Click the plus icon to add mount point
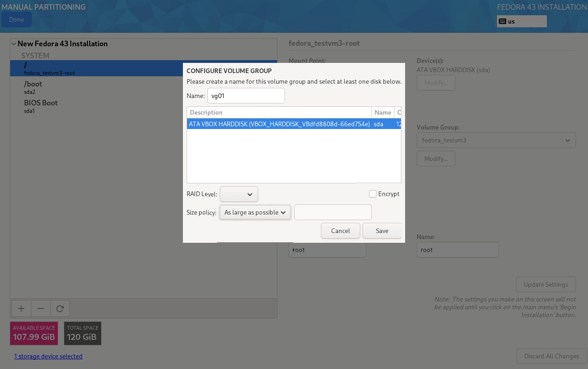 pos(21,308)
